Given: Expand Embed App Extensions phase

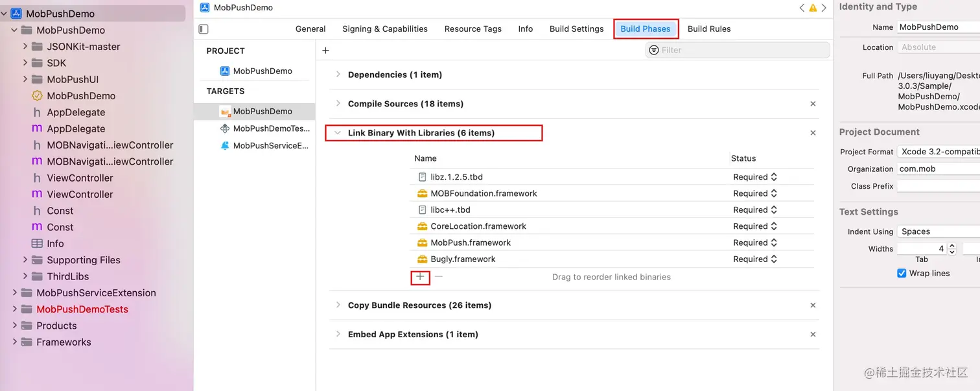Looking at the screenshot, I should coord(338,335).
